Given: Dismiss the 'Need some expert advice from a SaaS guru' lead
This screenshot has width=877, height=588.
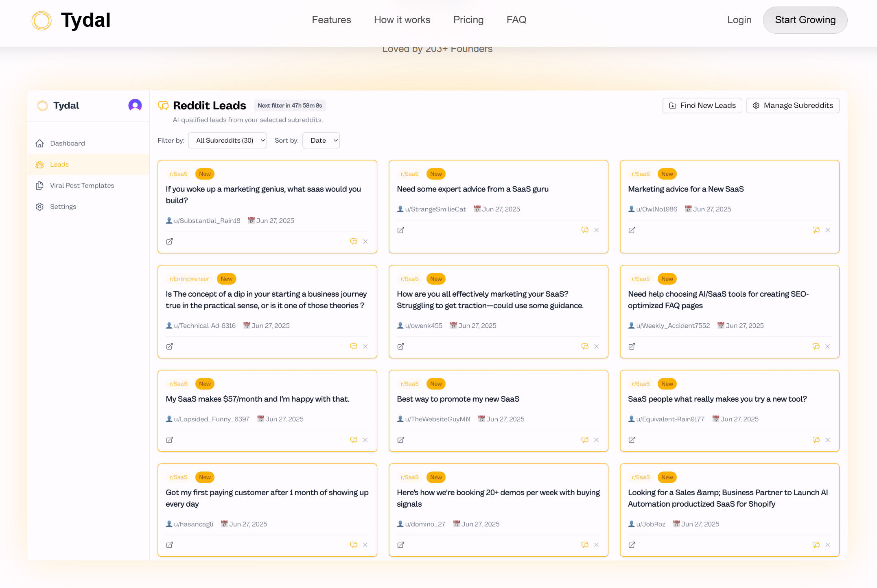Looking at the screenshot, I should click(597, 230).
